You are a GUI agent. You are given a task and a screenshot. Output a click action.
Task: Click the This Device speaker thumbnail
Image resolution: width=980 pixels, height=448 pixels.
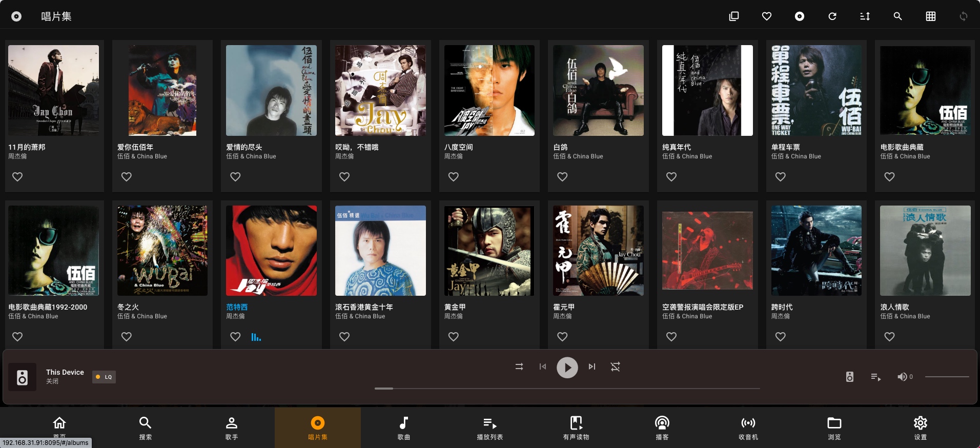coord(23,377)
